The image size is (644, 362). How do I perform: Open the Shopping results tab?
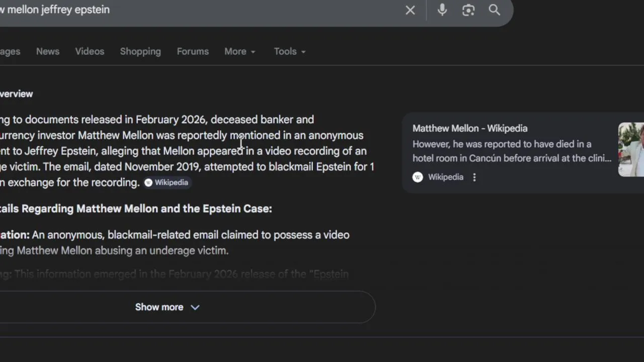tap(140, 51)
